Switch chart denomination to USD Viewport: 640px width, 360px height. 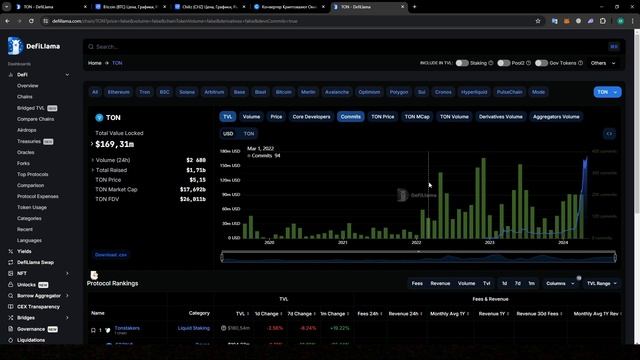[x=228, y=133]
